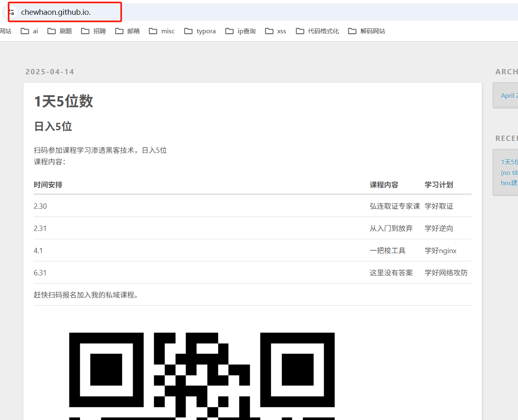This screenshot has height=420, width=518.
Task: Select the 课程内容 column header
Action: pos(384,185)
